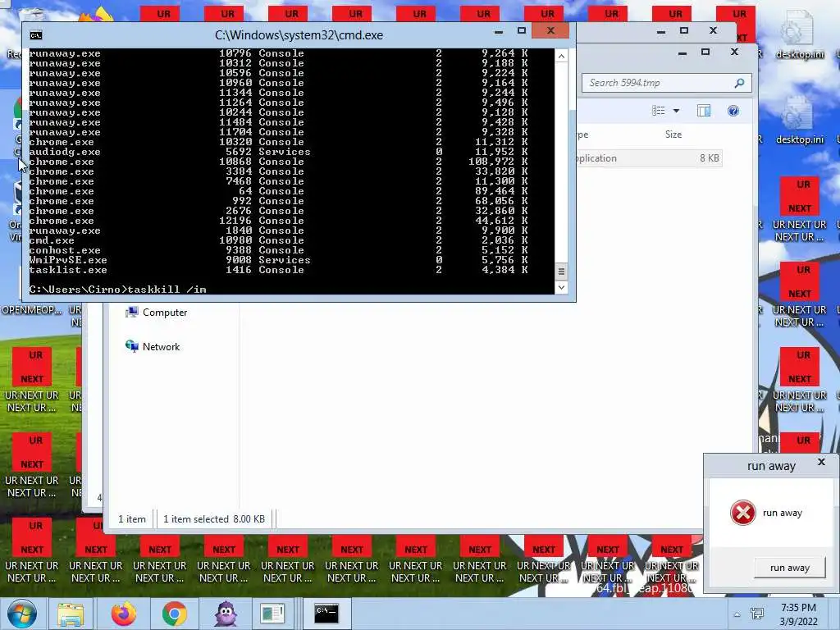Click the cmd scrollbar thumb
This screenshot has width=840, height=630.
click(x=561, y=271)
